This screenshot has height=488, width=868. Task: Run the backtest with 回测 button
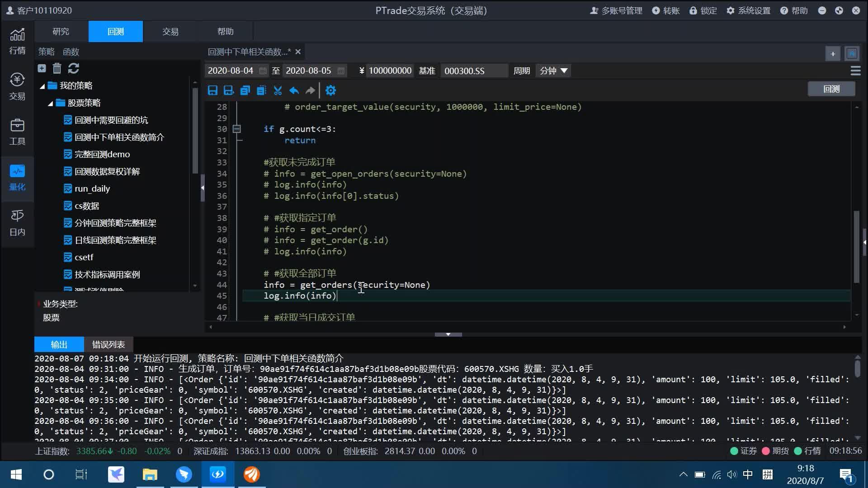pos(831,89)
